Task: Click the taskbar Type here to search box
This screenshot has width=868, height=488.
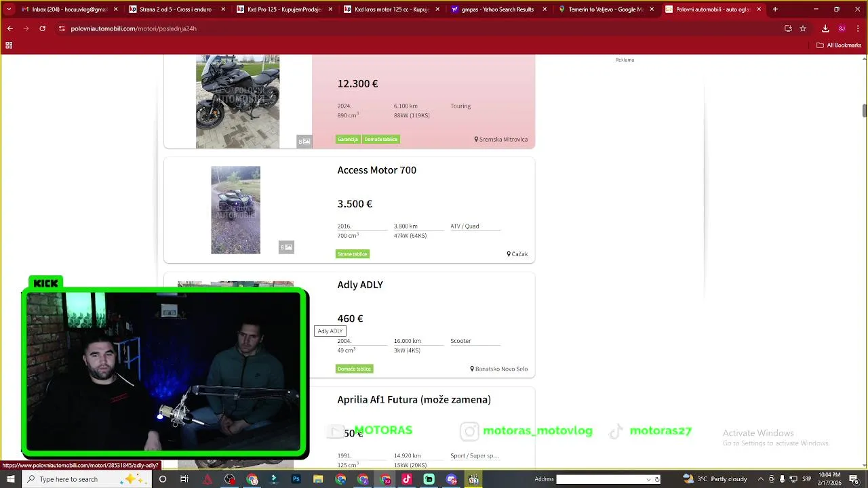Action: pos(87,479)
